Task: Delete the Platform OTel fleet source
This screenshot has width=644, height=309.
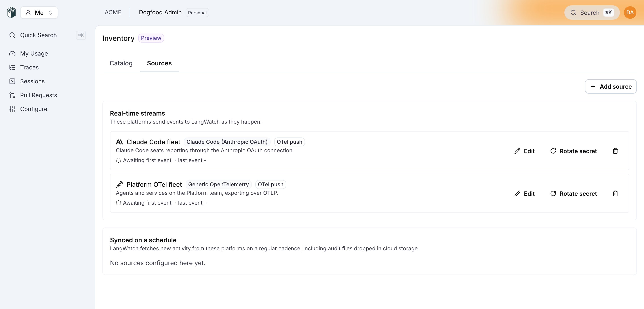Action: coord(615,193)
